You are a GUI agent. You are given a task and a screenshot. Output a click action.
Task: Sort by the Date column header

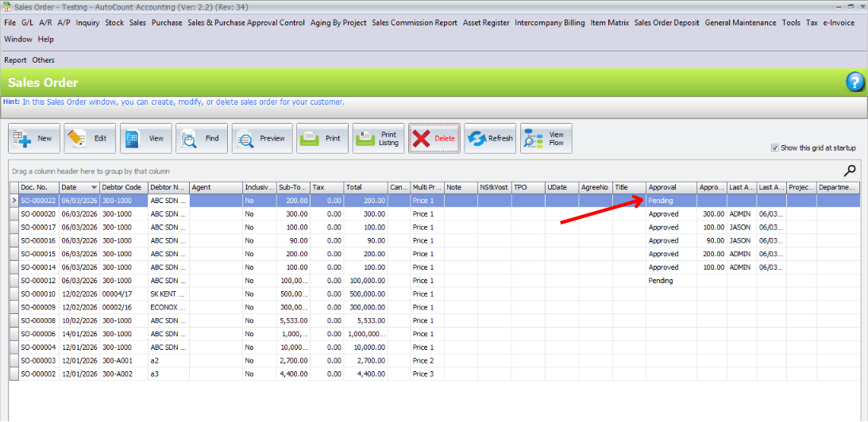[x=78, y=188]
